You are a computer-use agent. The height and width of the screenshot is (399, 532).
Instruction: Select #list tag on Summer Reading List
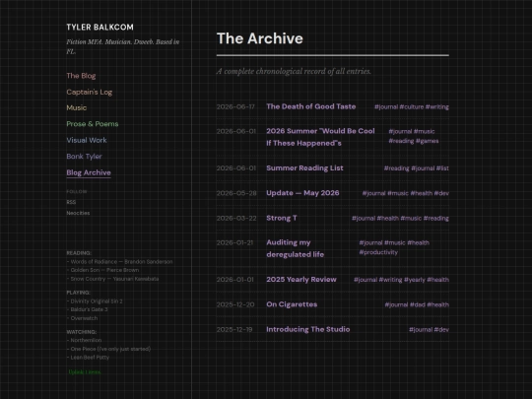442,168
